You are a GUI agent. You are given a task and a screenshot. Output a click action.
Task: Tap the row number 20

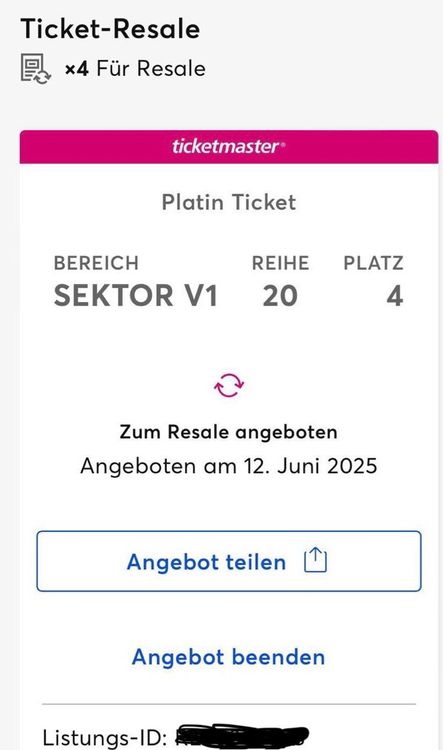[x=280, y=296]
